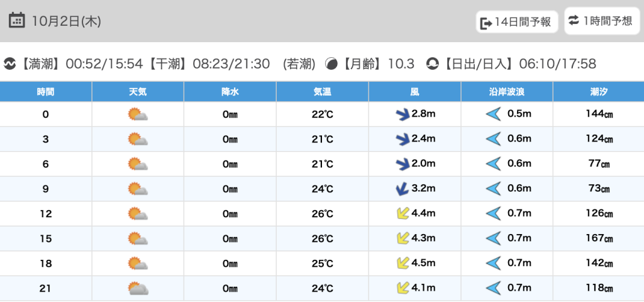Click the yellow wind arrow for 4.4m
Image resolution: width=644 pixels, height=302 pixels.
(401, 214)
